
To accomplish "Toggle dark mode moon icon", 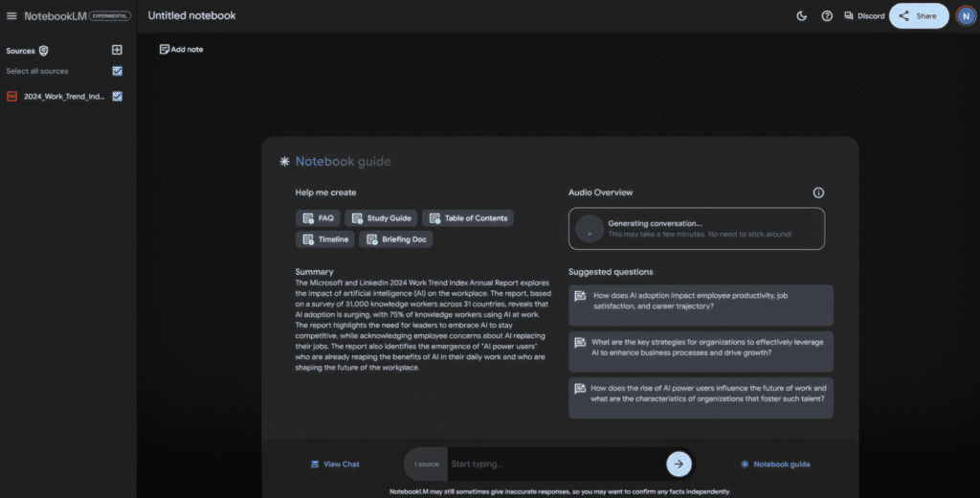I will pos(801,15).
